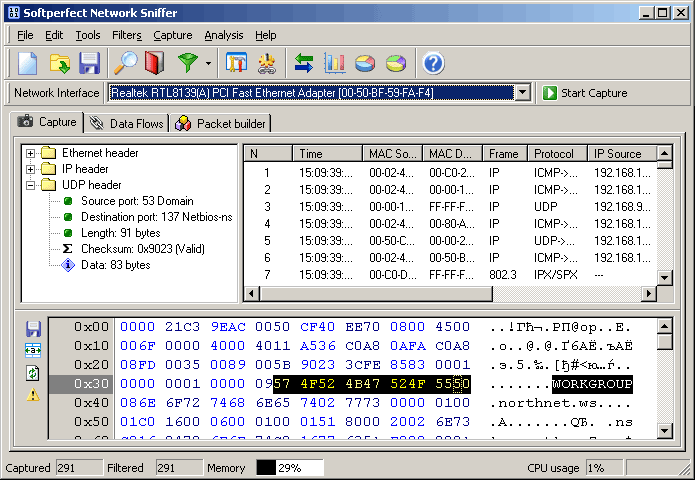
Task: Click the blue help question mark icon
Action: 433,64
